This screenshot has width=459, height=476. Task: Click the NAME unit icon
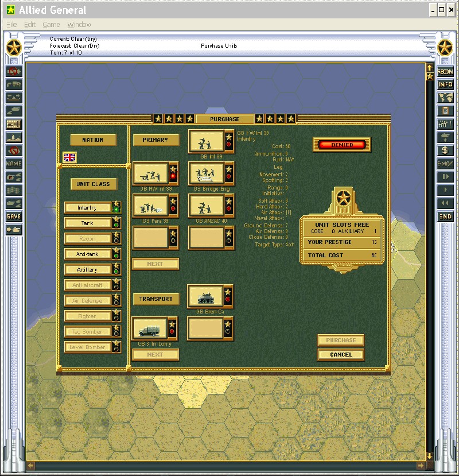(x=14, y=164)
